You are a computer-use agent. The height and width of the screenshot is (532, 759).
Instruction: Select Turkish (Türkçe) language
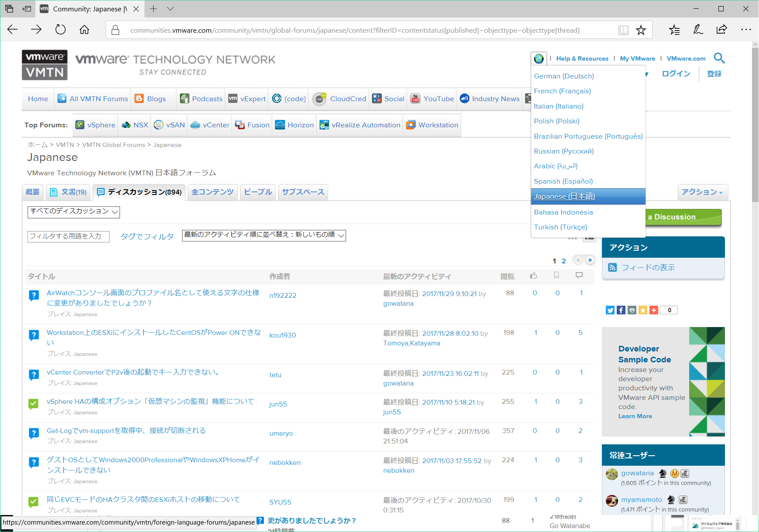point(561,227)
